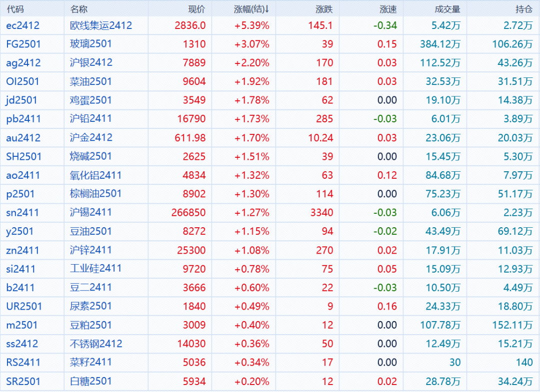Select the 氧化铝2411 name link
The image size is (540, 392).
(x=95, y=175)
